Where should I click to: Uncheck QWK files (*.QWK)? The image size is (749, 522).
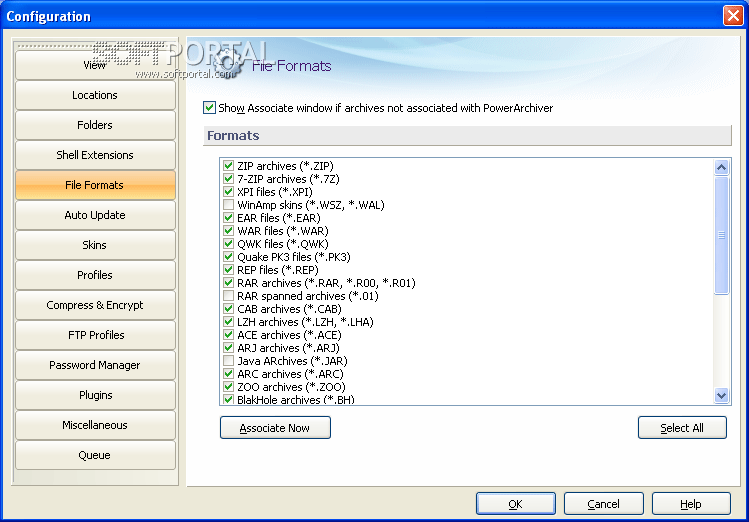(x=228, y=244)
